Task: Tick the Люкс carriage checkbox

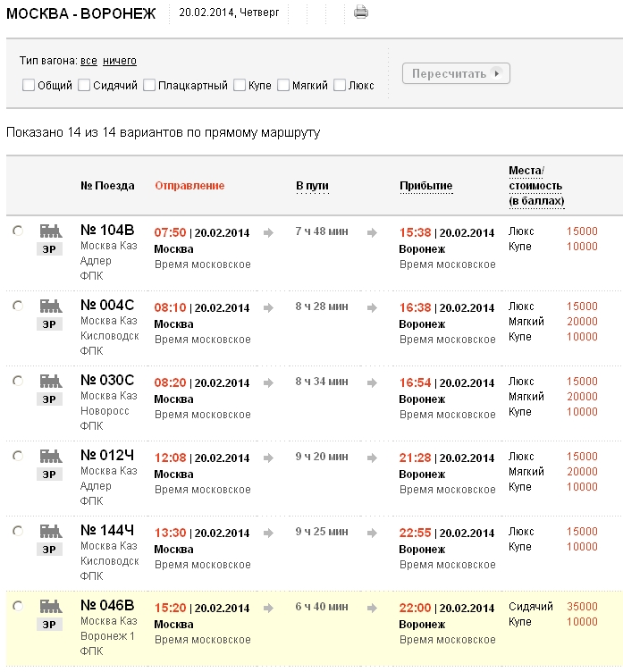Action: (340, 86)
